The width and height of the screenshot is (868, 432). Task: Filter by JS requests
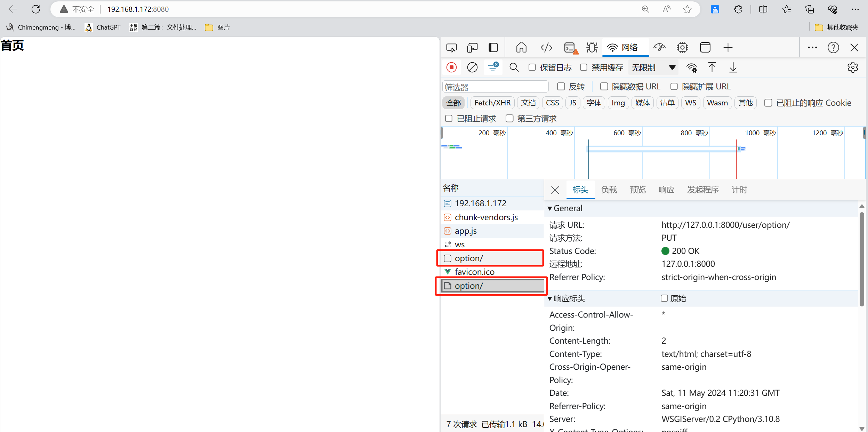[x=573, y=103]
